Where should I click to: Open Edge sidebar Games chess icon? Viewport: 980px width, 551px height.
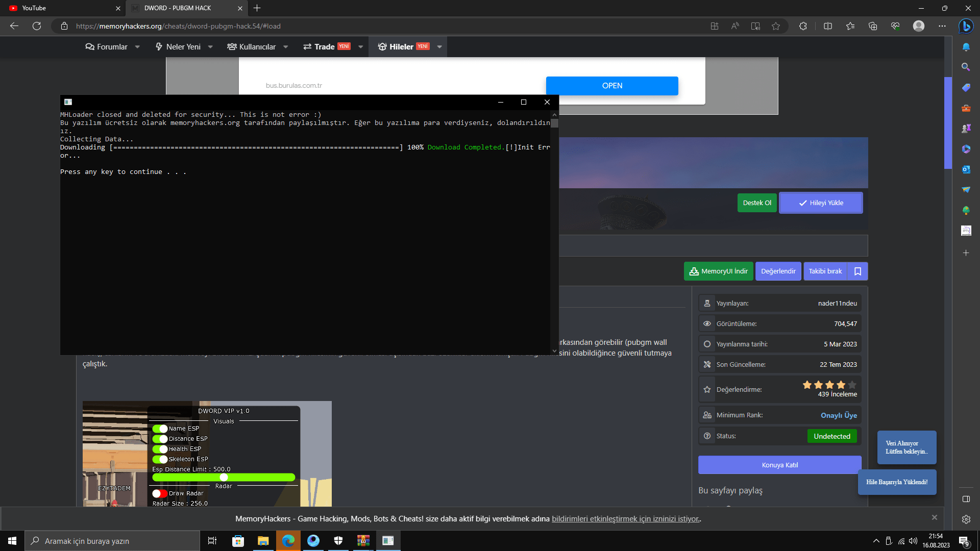(x=966, y=129)
